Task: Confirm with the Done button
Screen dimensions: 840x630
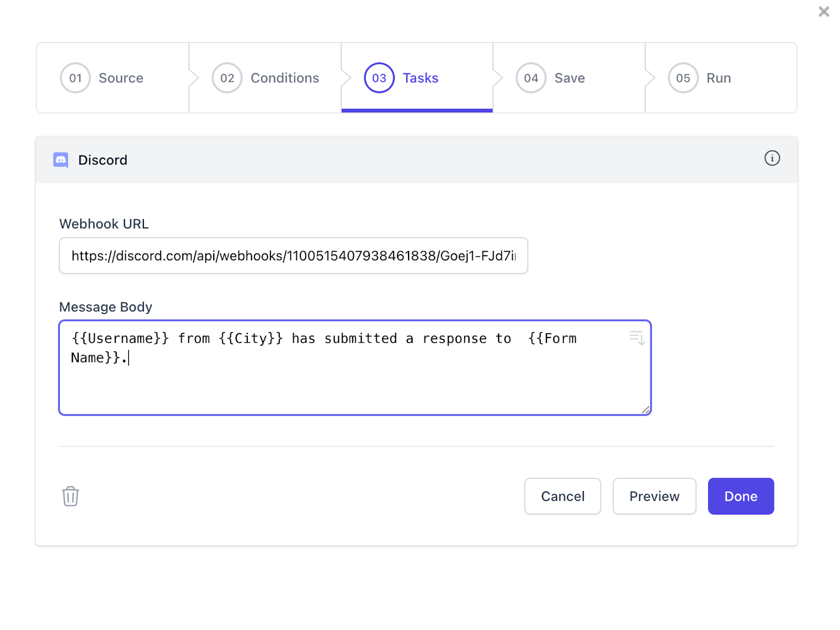Action: [x=741, y=496]
